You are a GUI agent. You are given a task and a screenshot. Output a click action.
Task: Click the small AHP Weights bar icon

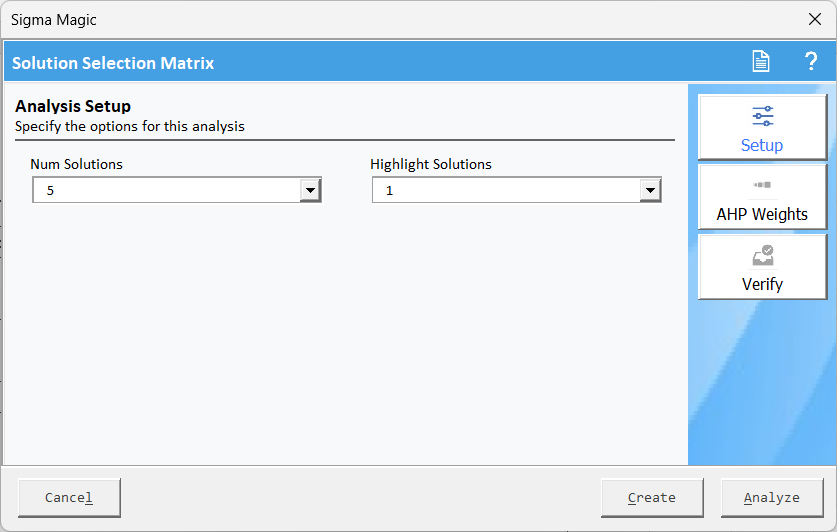(x=762, y=185)
